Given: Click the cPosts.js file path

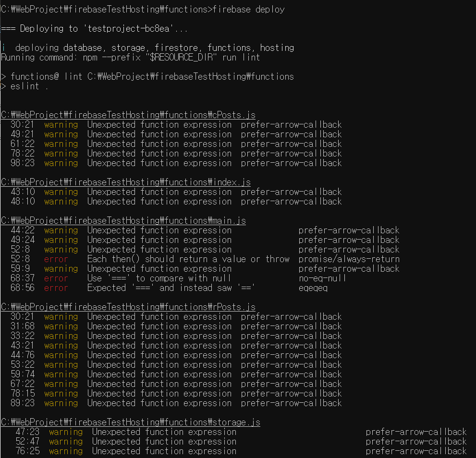Looking at the screenshot, I should tap(128, 115).
